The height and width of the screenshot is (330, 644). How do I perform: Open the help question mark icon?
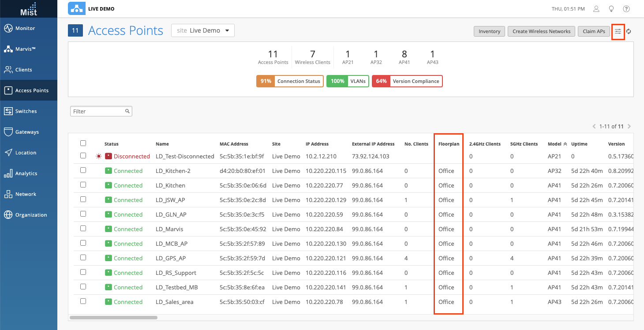(626, 9)
